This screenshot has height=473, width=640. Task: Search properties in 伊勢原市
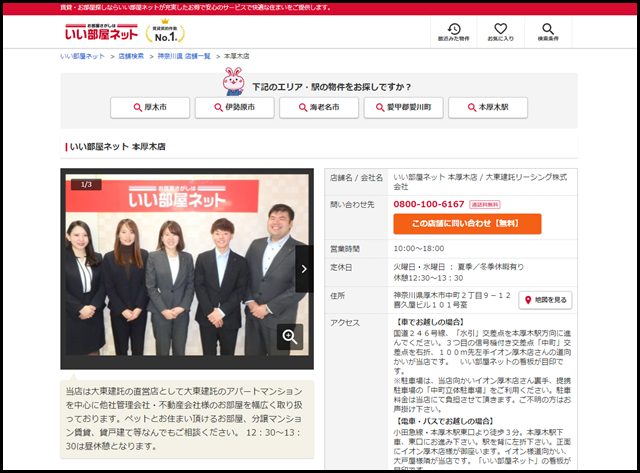tap(234, 107)
